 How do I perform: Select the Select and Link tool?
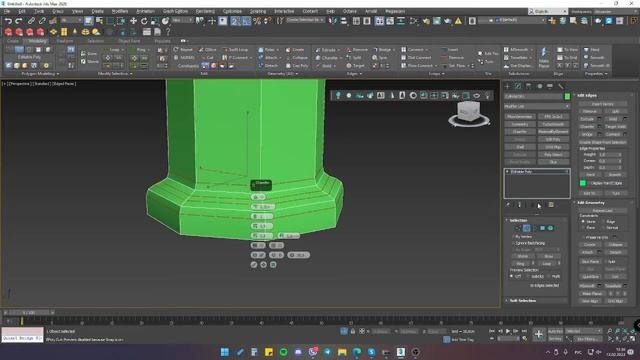point(31,20)
